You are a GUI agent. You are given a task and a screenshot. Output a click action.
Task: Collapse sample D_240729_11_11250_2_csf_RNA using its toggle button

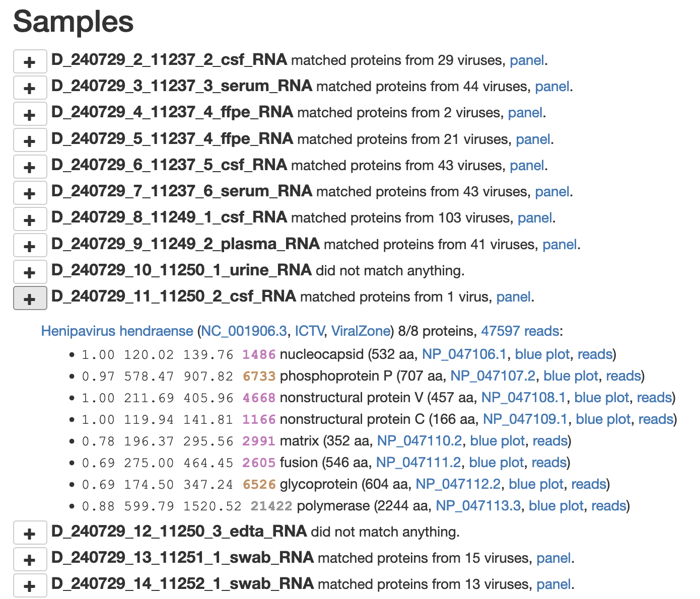click(x=30, y=298)
